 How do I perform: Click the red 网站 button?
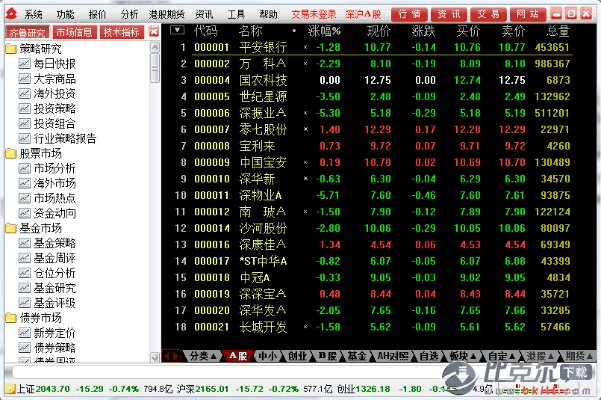[528, 15]
